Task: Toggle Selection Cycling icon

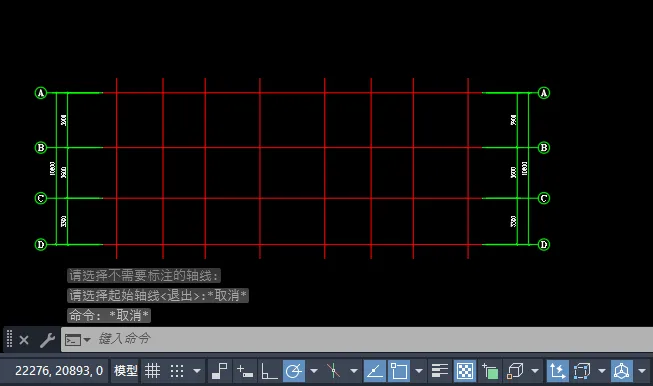Action: (490, 371)
